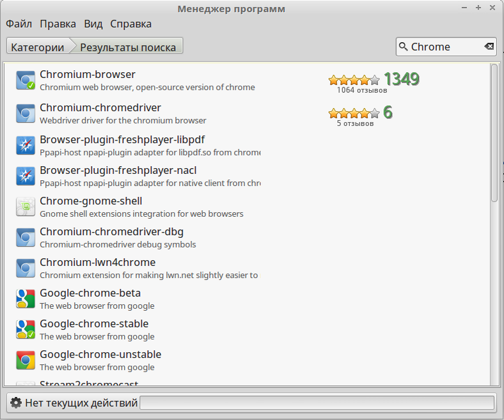Image resolution: width=504 pixels, height=420 pixels.
Task: Open the Правка menu
Action: click(x=58, y=24)
